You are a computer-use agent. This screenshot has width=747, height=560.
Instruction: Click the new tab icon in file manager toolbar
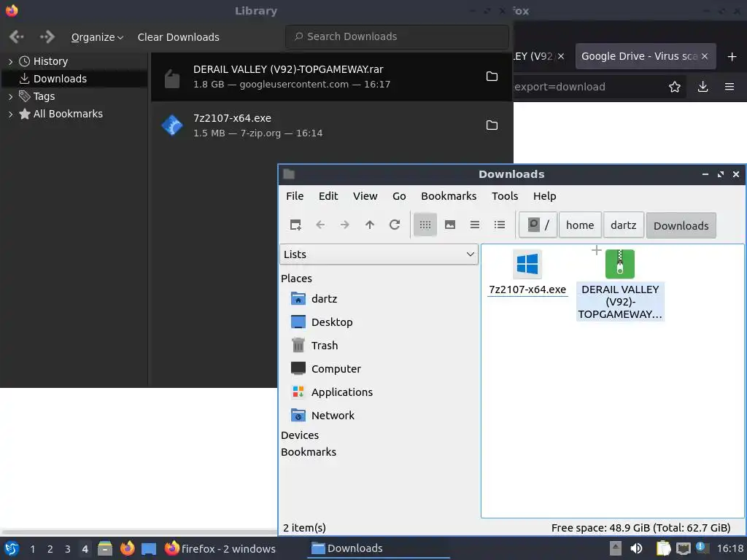[x=295, y=225]
